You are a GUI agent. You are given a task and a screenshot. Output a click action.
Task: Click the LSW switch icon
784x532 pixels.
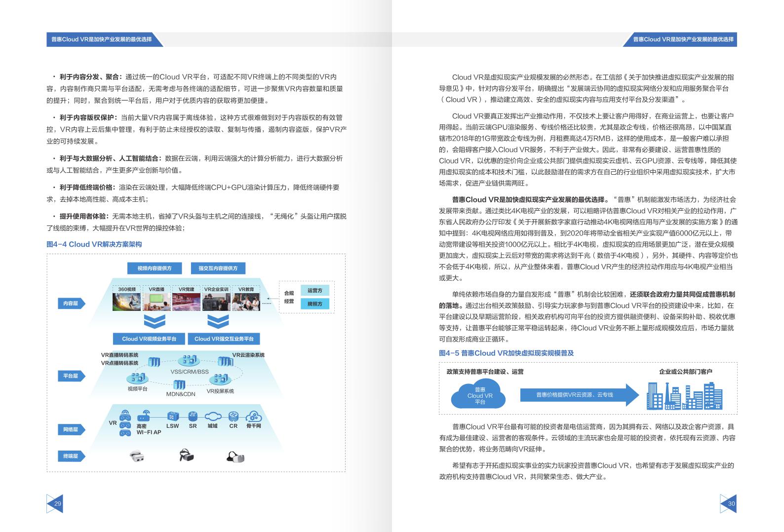pyautogui.click(x=172, y=416)
